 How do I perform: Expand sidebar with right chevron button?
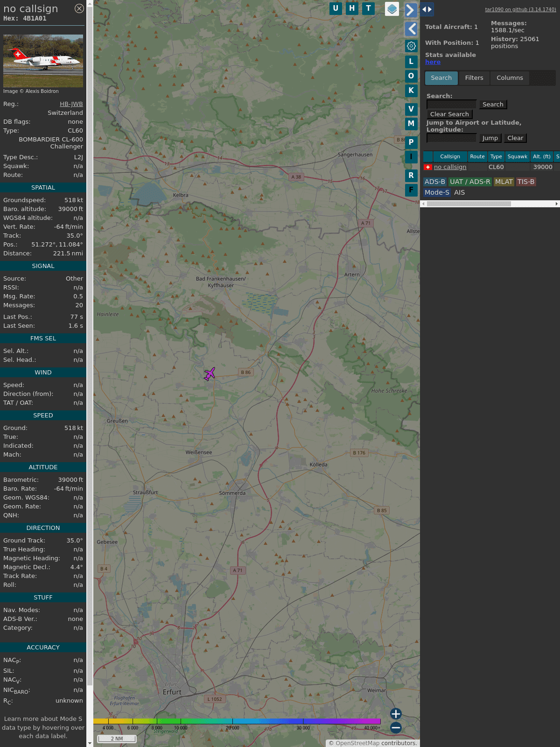(x=411, y=10)
